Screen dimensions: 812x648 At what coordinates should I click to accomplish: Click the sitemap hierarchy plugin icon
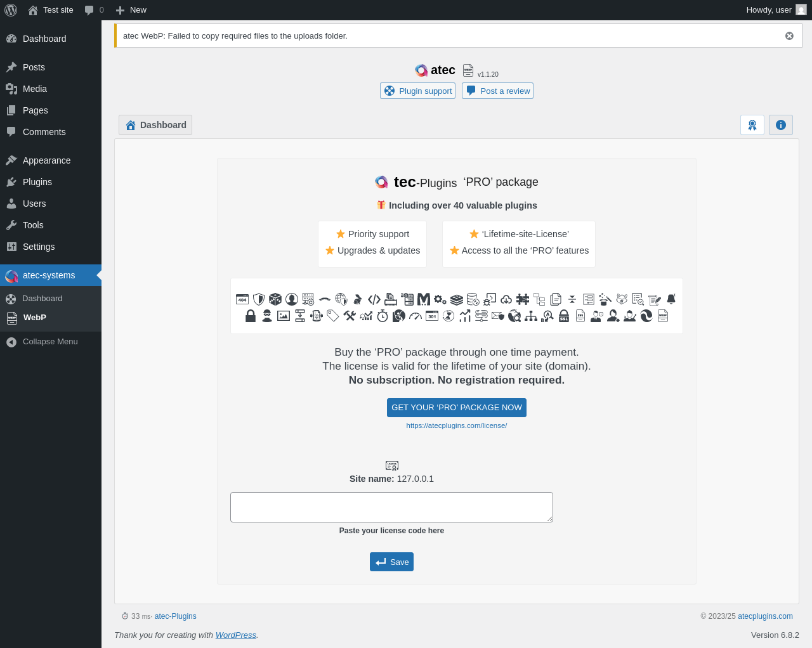pos(531,316)
